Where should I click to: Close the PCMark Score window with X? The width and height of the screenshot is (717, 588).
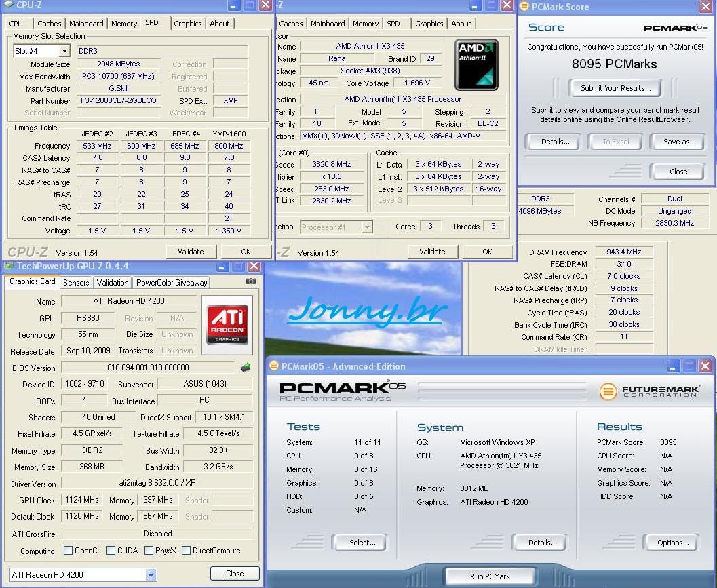[705, 6]
